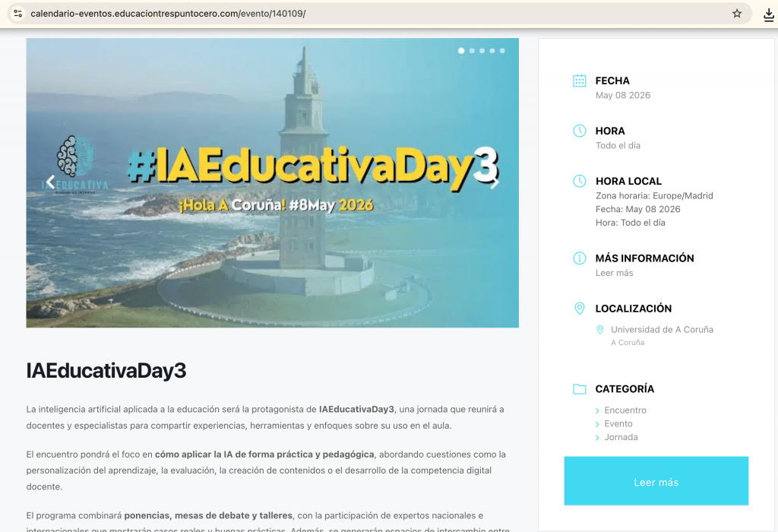Select the first carousel indicator dot
Image resolution: width=778 pixels, height=532 pixels.
click(x=461, y=51)
